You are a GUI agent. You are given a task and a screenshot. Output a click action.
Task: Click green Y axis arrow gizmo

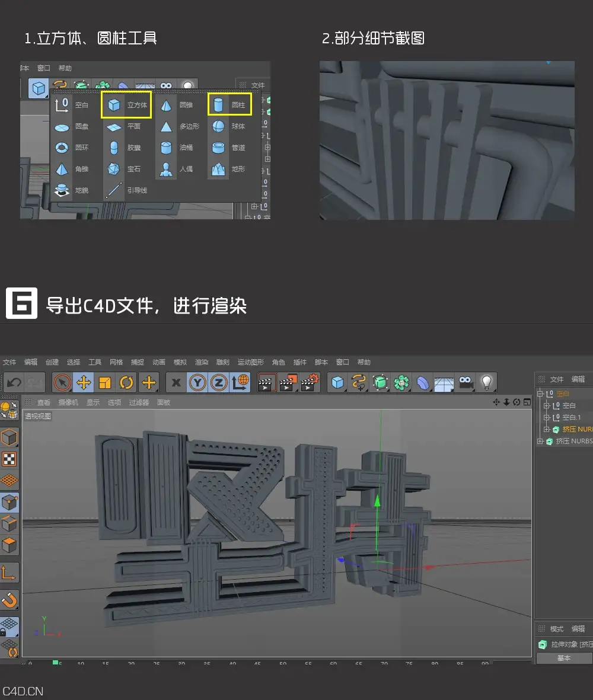(377, 500)
